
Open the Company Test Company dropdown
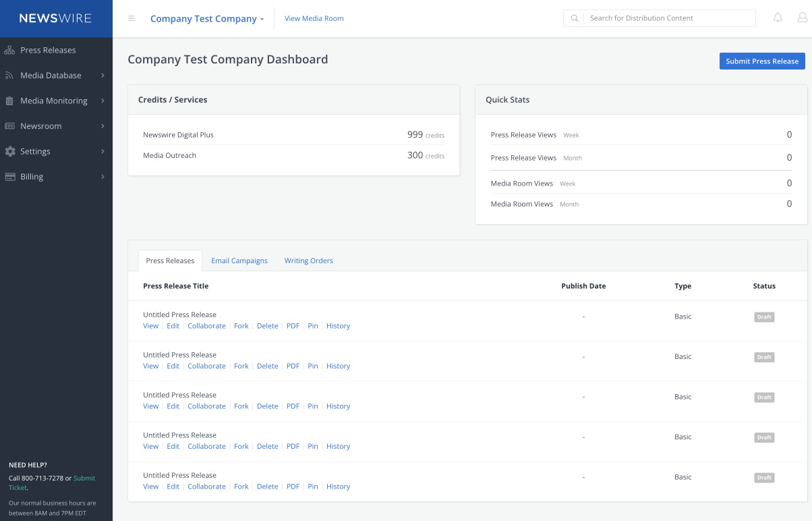207,19
